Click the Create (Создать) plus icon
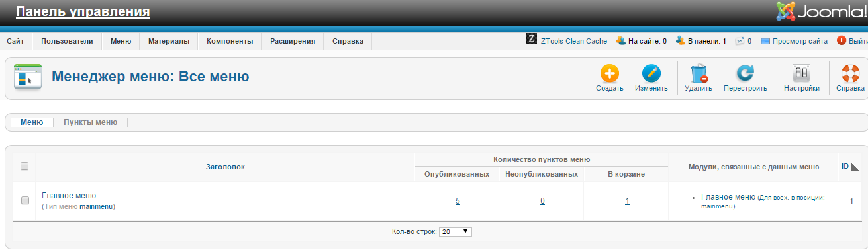The image size is (868, 250). [609, 73]
